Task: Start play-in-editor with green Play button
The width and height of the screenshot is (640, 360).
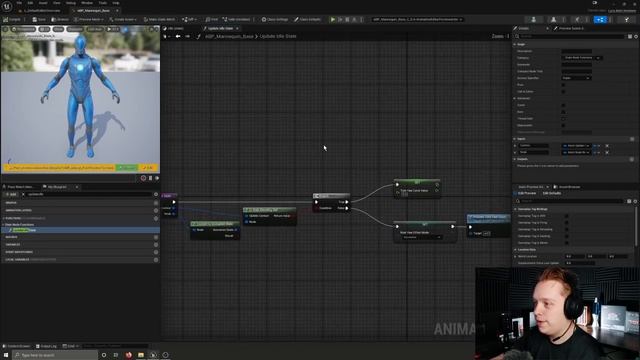Action: click(333, 19)
